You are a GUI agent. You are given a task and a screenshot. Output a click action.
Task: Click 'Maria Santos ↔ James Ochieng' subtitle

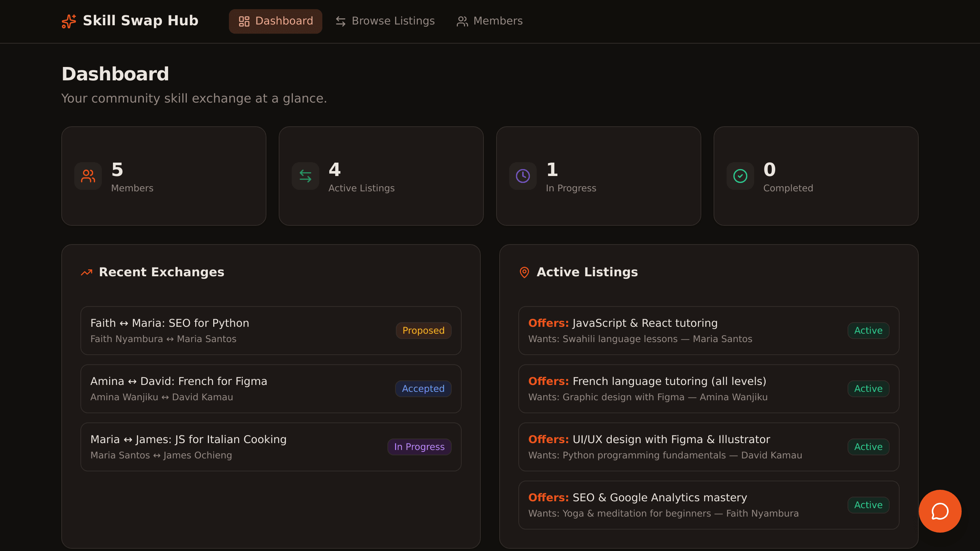click(161, 455)
